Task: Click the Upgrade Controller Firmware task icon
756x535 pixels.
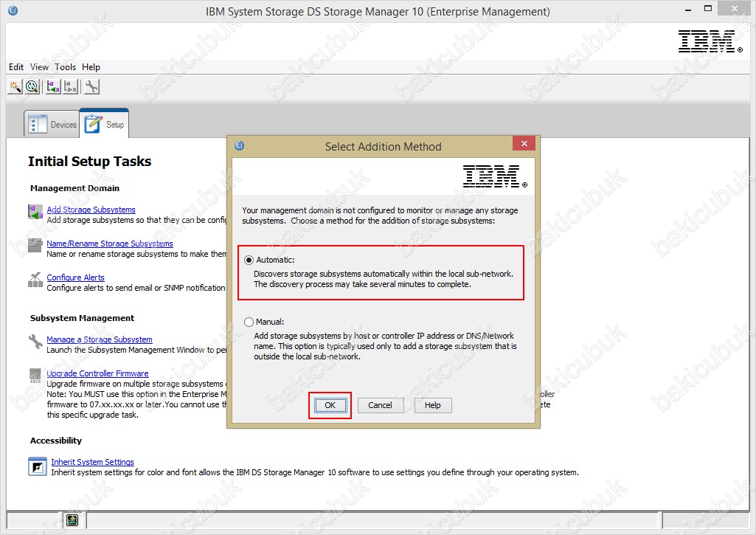Action: point(35,376)
